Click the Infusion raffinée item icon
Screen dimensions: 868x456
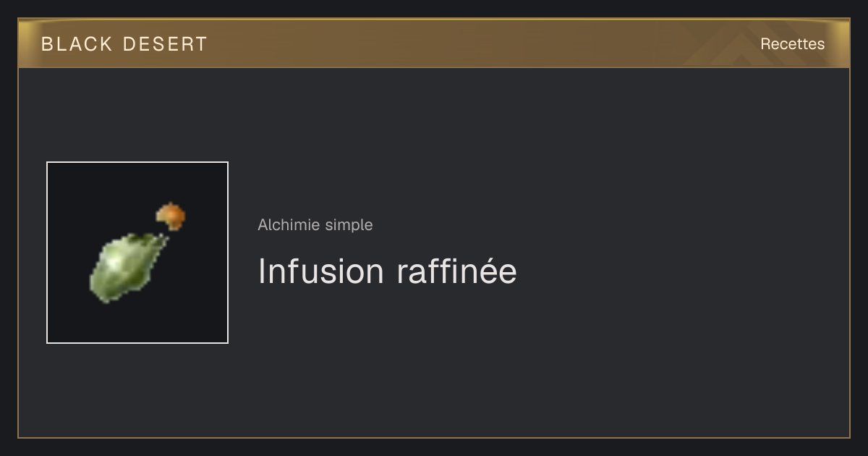[x=137, y=253]
